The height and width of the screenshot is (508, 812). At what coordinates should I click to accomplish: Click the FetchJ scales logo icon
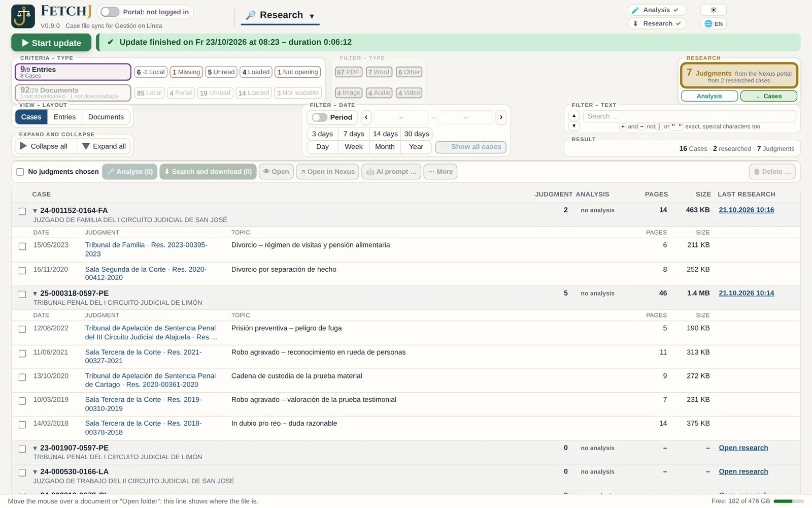click(23, 16)
